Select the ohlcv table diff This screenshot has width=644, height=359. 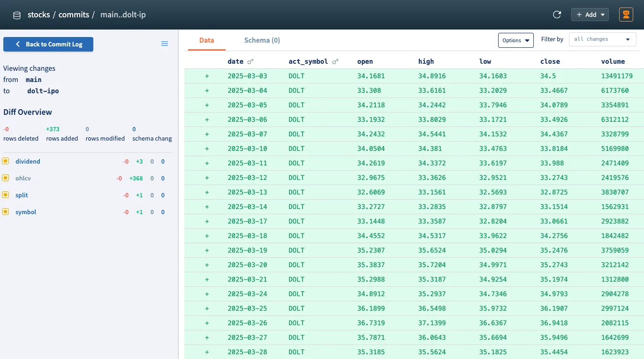tap(23, 178)
